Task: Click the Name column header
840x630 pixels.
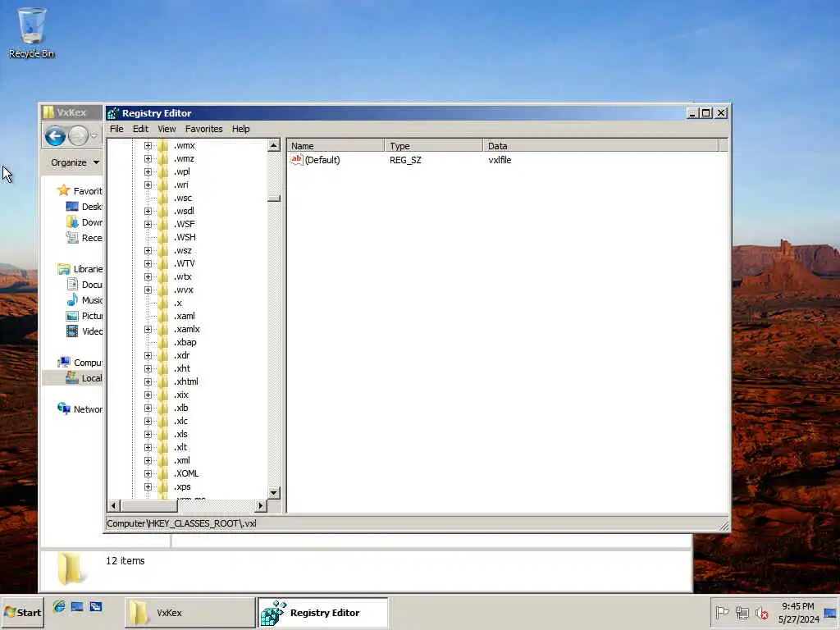Action: point(336,146)
